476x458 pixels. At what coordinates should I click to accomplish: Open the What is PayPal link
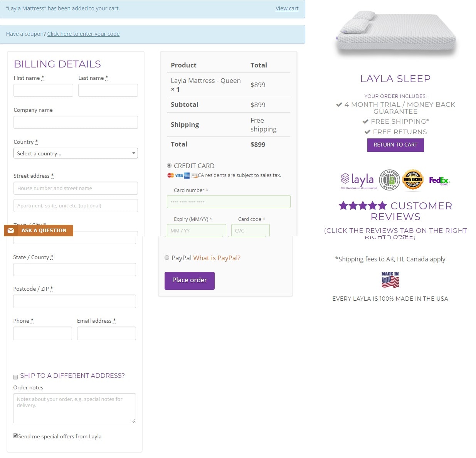(217, 258)
